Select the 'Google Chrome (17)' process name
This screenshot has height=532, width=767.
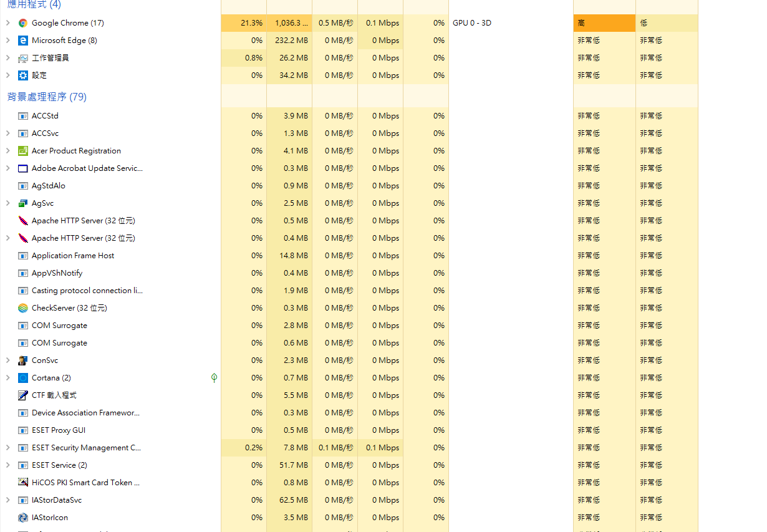point(68,23)
